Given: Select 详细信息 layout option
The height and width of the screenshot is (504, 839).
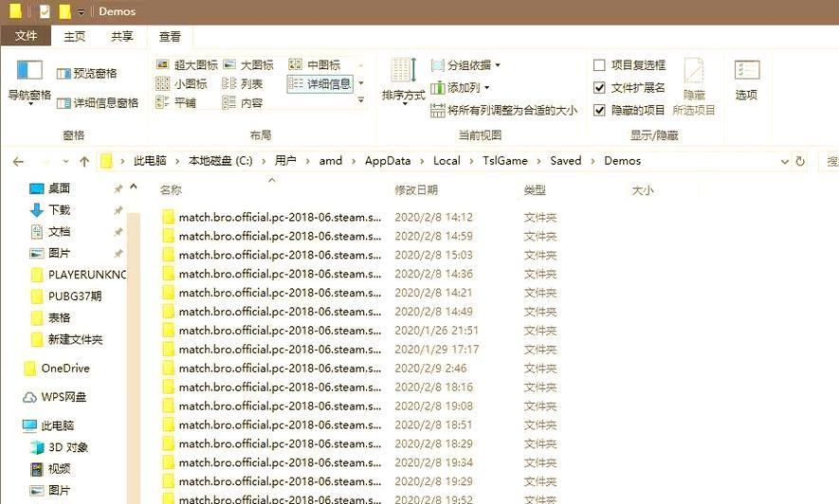Looking at the screenshot, I should point(320,83).
